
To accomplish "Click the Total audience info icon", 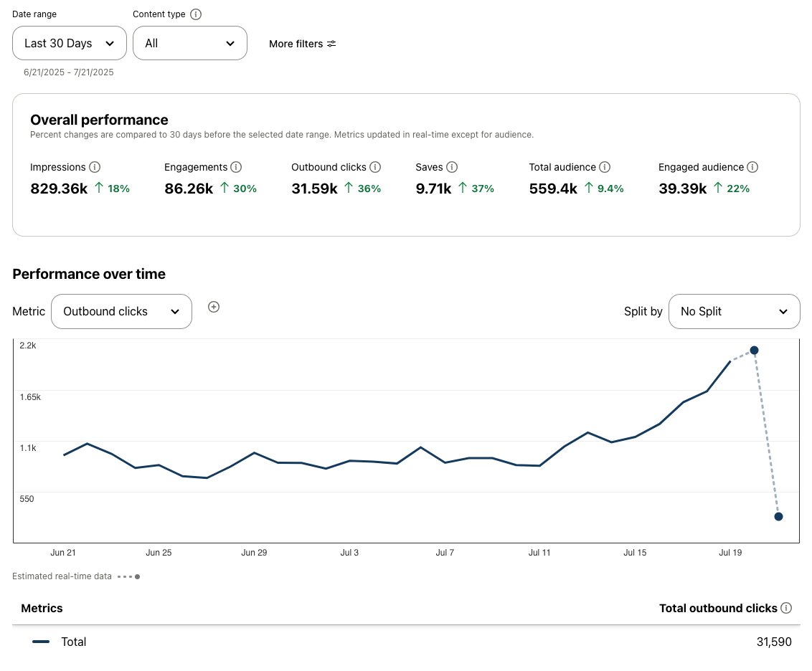I will 605,167.
